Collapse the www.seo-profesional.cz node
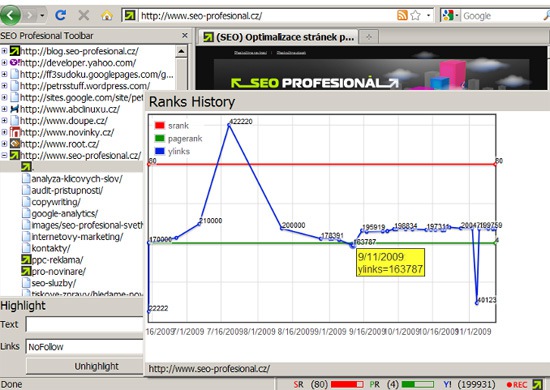Screen dimensions: 550x390 click(4, 155)
